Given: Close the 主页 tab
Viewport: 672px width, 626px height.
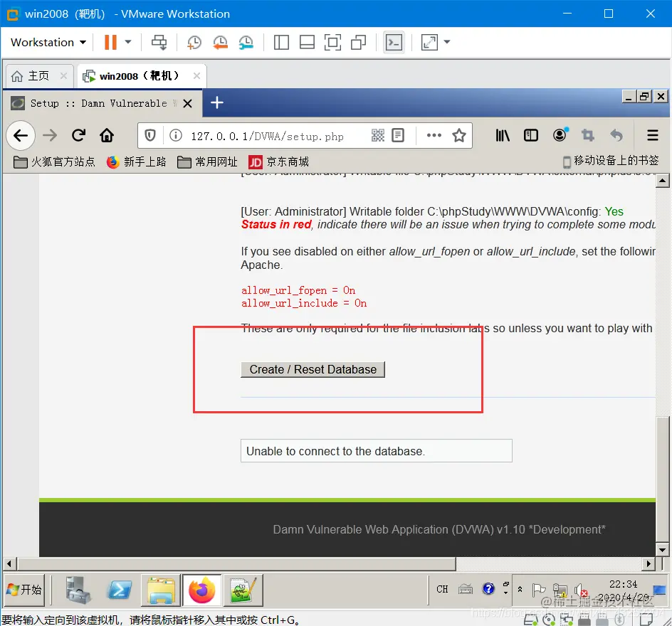Looking at the screenshot, I should click(63, 76).
